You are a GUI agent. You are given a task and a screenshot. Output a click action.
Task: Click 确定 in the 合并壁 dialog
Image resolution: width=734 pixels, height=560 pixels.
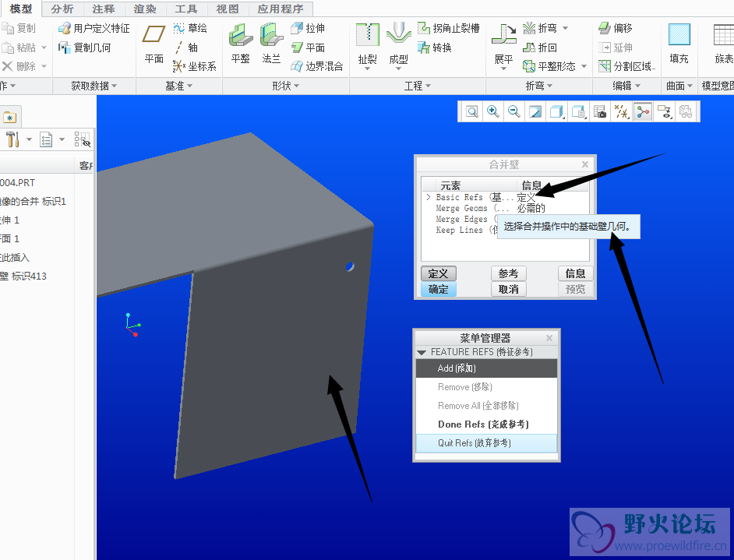point(438,290)
